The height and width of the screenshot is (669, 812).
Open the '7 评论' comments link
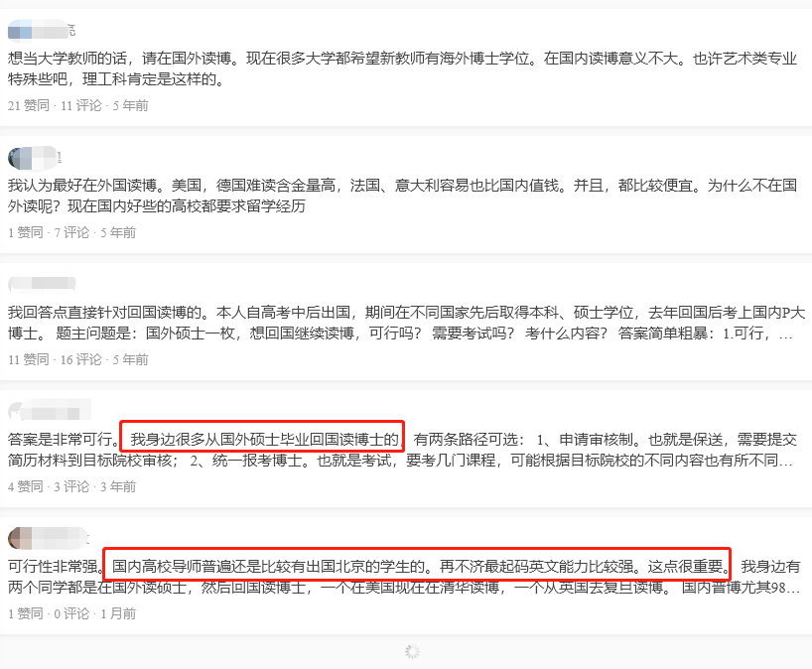click(x=71, y=232)
